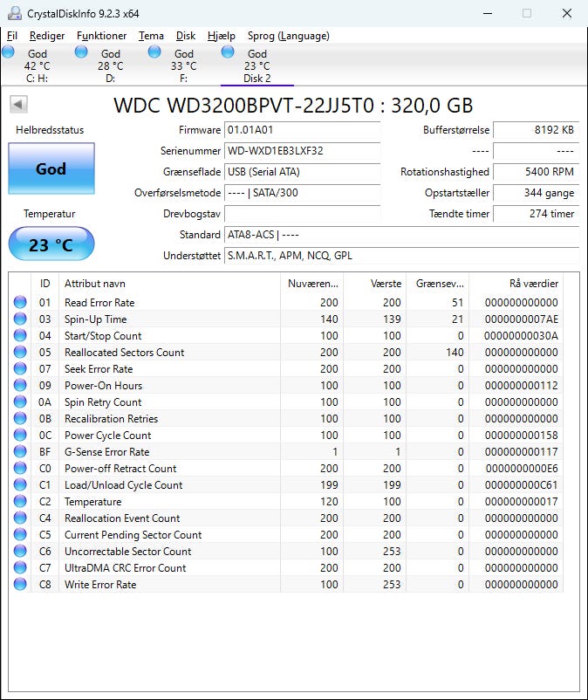The height and width of the screenshot is (700, 588).
Task: Click status orb for Reallocated Sectors Count
Action: click(20, 352)
